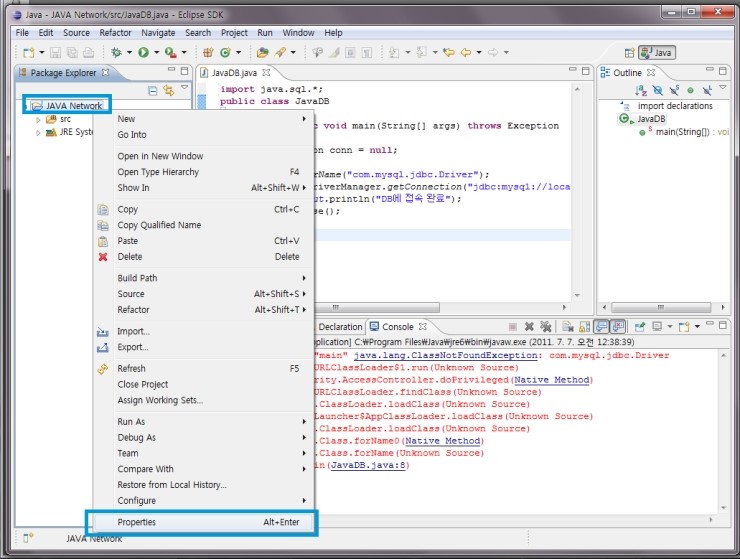Open Build Path submenu in context menu

click(203, 278)
